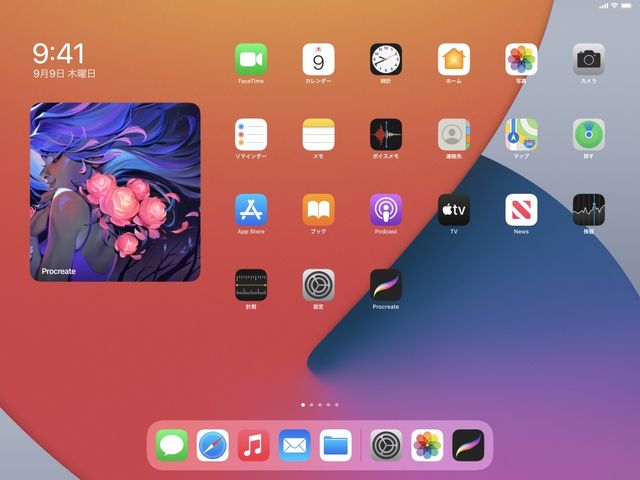The height and width of the screenshot is (480, 640).
Task: Tap the home screen page indicator dots
Action: pos(320,405)
